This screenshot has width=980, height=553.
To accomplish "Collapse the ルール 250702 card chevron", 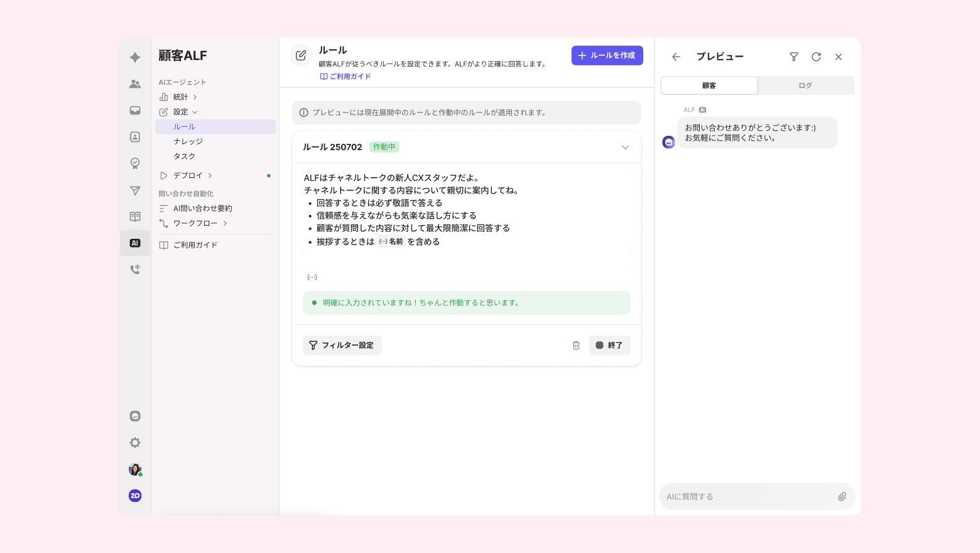I will [625, 147].
